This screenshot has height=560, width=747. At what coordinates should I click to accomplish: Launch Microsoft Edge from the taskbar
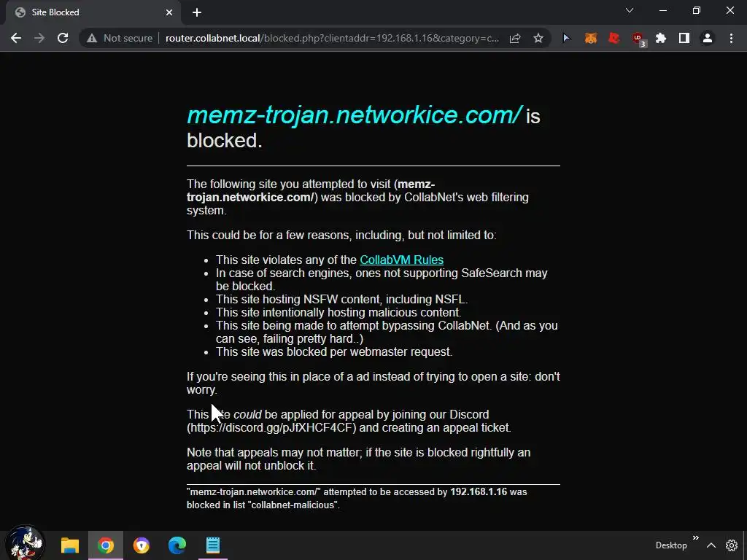[x=177, y=545]
